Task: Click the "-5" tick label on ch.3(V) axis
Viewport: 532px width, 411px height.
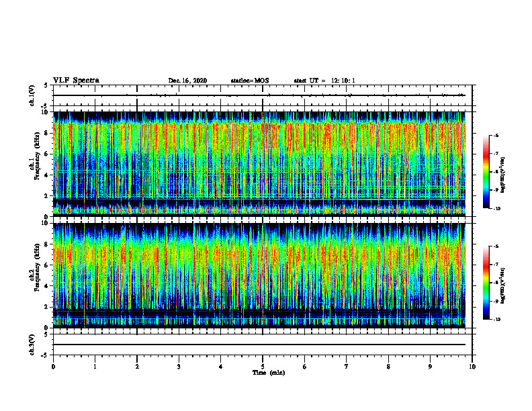Action: 46,355
